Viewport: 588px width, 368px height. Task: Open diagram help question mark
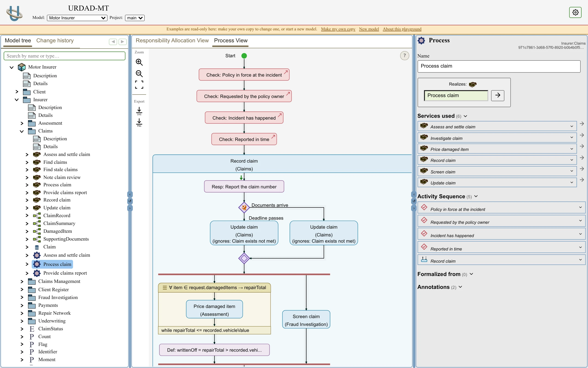tap(404, 55)
